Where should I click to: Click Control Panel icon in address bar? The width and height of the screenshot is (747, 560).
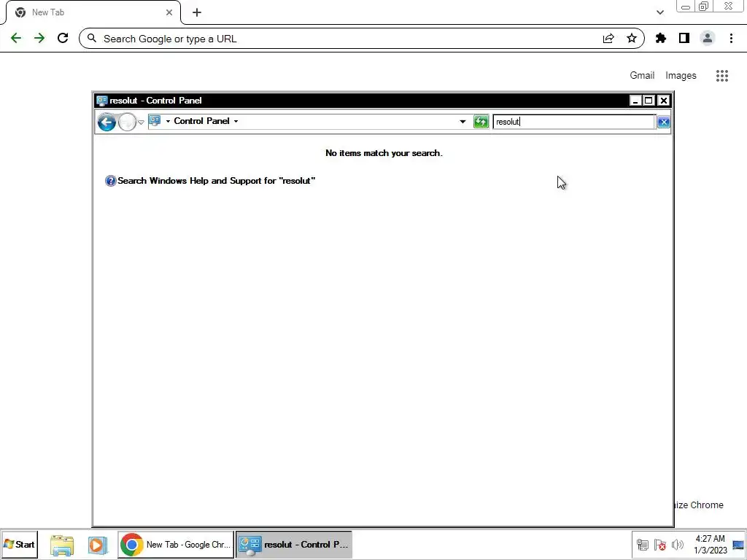coord(155,121)
